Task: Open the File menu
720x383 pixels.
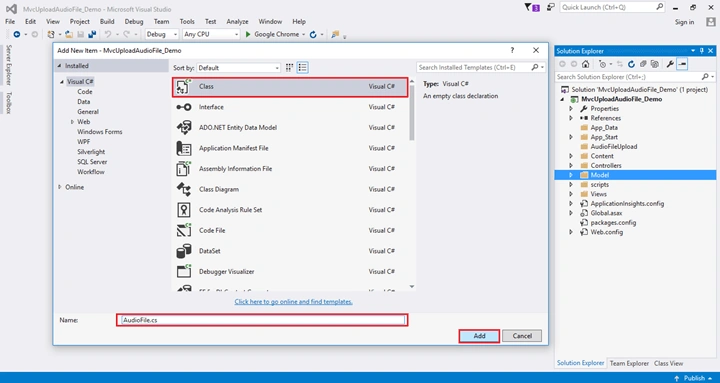Action: [x=10, y=22]
